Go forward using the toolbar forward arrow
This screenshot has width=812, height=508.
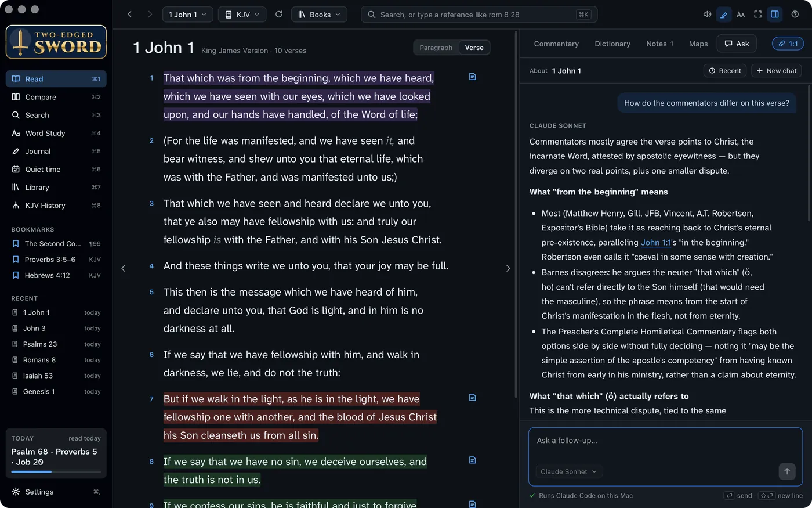click(x=150, y=15)
